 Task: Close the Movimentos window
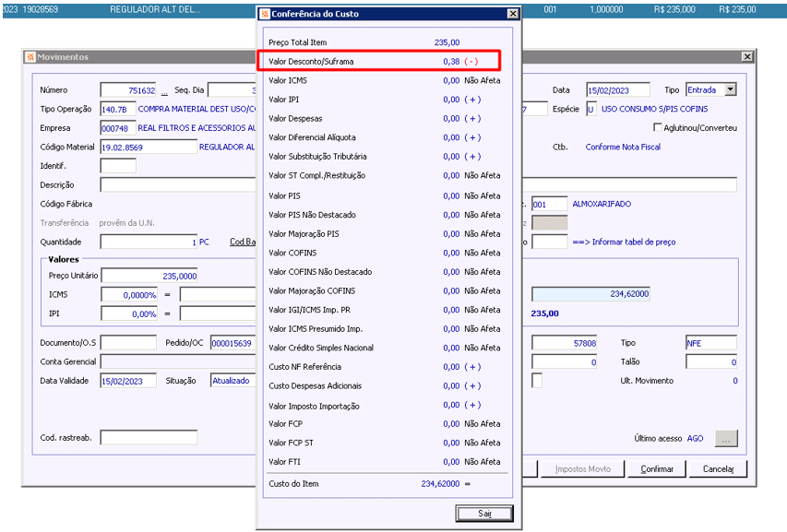pos(747,56)
